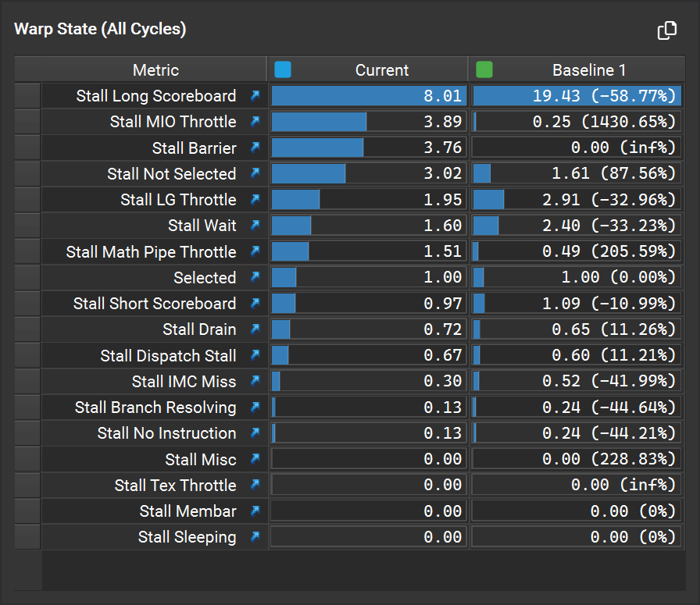
Task: Click the Stall Math Pipe Throttle metric name
Action: click(x=151, y=251)
